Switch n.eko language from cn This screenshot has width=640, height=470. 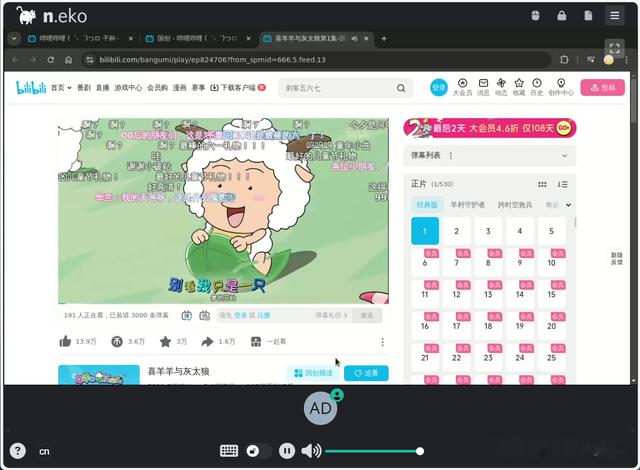coord(44,451)
